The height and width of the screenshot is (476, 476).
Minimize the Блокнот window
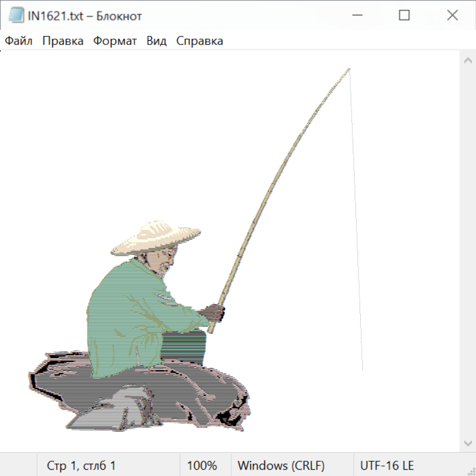(356, 16)
